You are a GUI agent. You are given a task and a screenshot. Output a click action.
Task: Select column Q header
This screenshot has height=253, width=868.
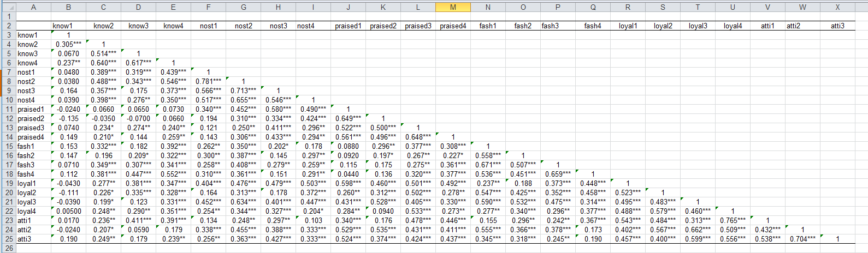[x=593, y=7]
